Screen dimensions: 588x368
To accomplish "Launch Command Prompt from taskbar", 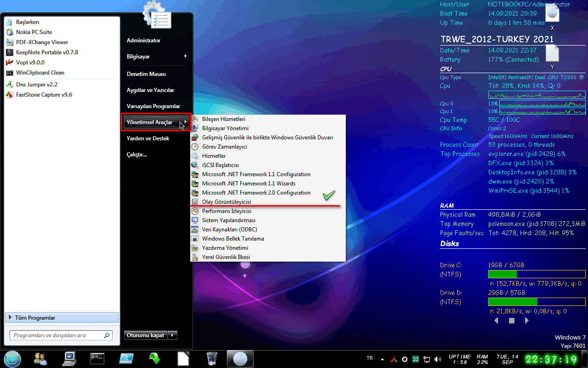I will pos(97,358).
